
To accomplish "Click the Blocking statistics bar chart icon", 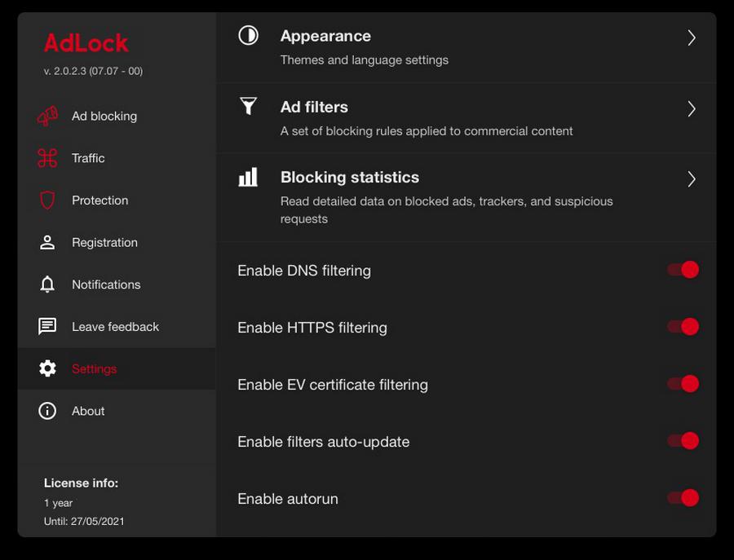I will (x=248, y=177).
